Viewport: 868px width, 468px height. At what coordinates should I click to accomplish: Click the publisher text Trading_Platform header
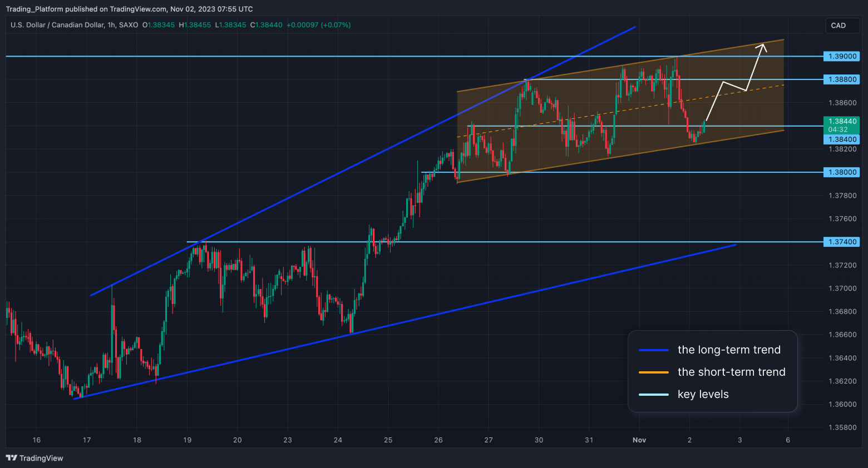34,9
